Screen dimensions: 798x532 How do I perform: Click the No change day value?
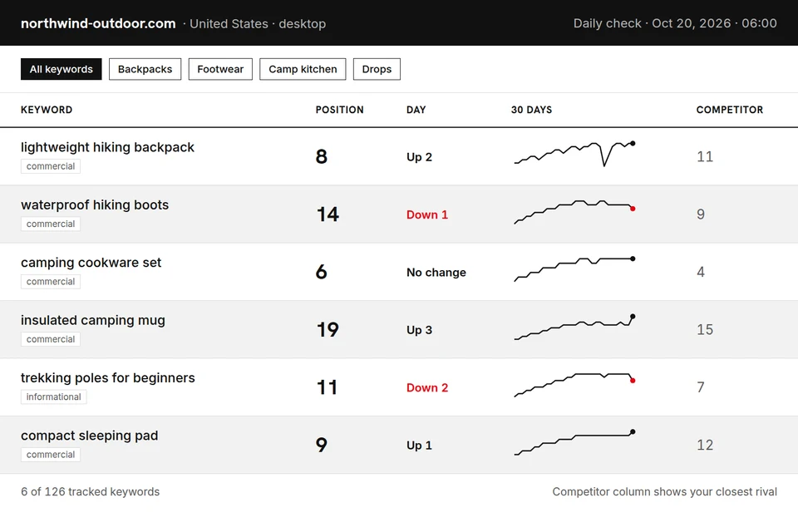click(436, 273)
